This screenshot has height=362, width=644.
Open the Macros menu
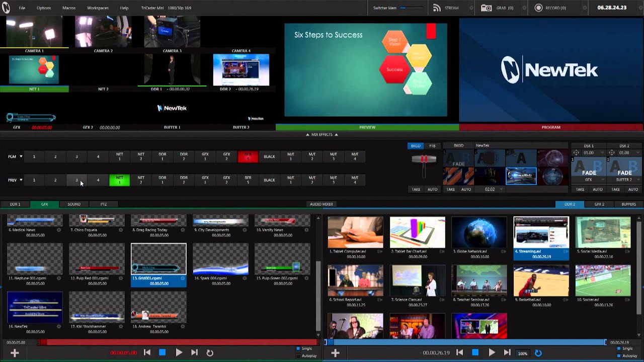click(69, 8)
